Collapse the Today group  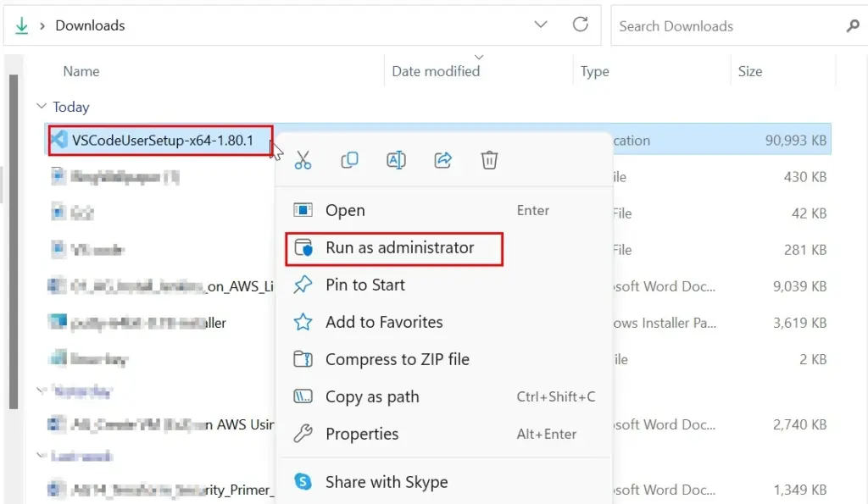(41, 107)
